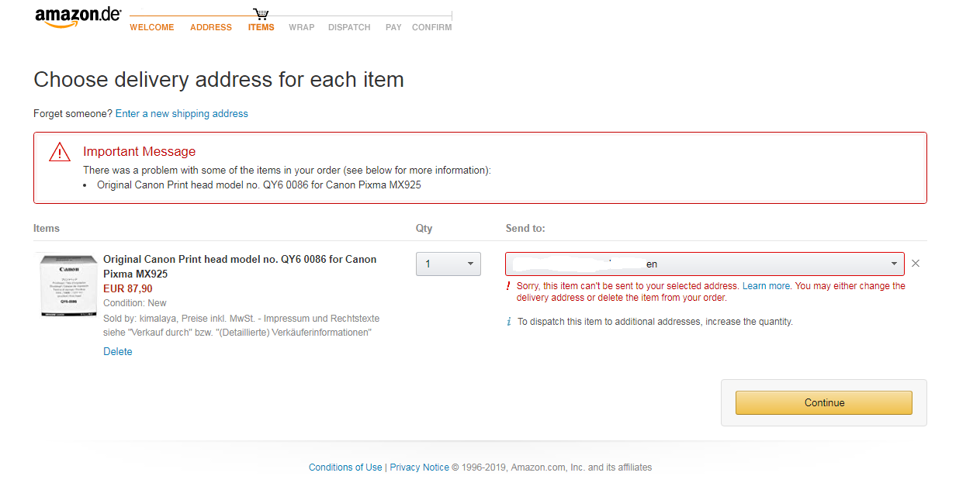Remove address row with the X icon

[x=916, y=264]
